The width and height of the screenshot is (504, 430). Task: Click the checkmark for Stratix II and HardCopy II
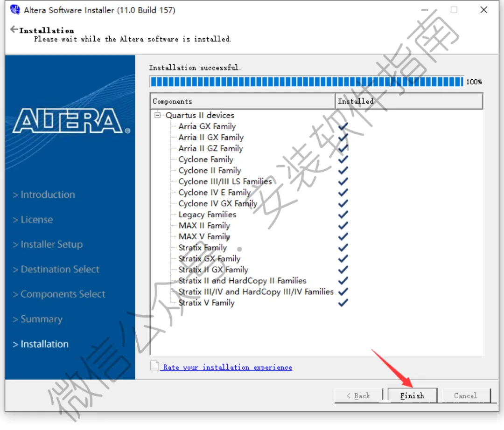pyautogui.click(x=343, y=281)
